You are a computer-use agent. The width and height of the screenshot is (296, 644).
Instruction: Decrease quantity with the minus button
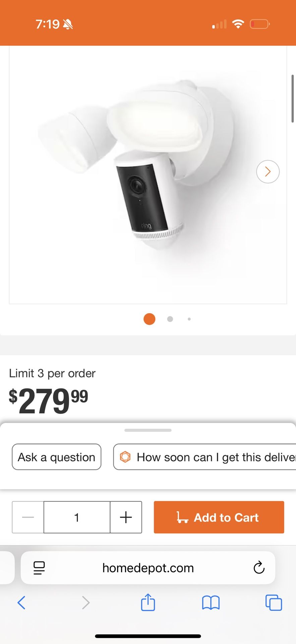pyautogui.click(x=28, y=517)
